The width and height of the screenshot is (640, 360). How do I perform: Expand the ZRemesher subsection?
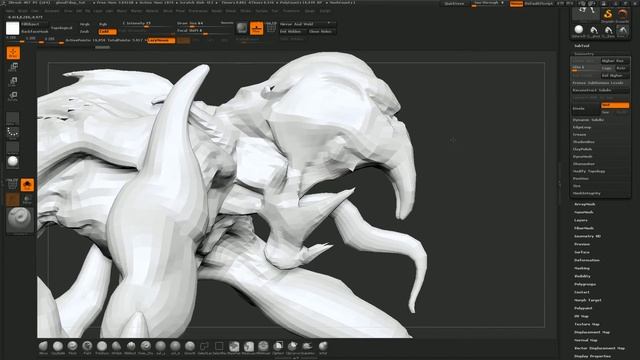click(x=584, y=164)
